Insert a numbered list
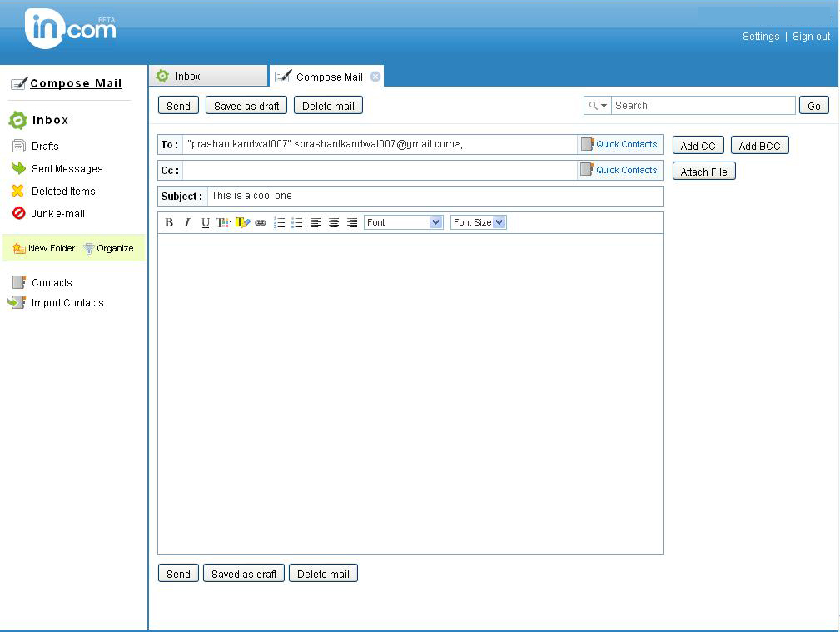The width and height of the screenshot is (840, 632). tap(280, 223)
